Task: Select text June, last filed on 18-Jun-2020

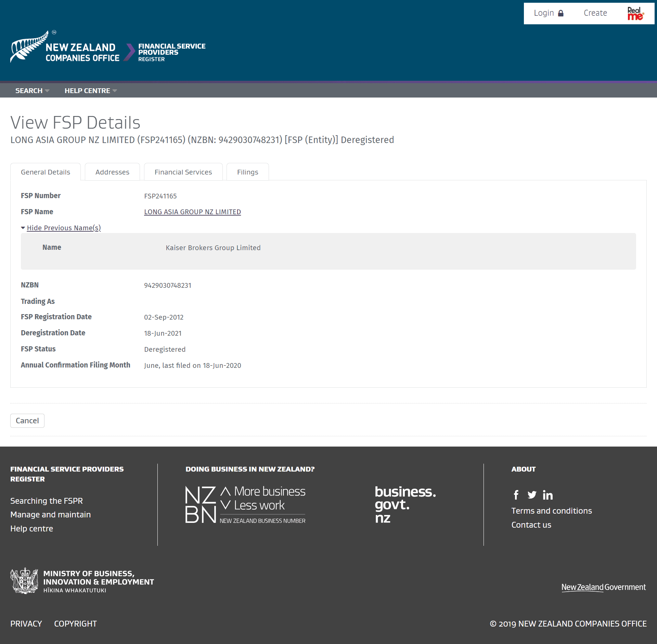Action: [193, 365]
